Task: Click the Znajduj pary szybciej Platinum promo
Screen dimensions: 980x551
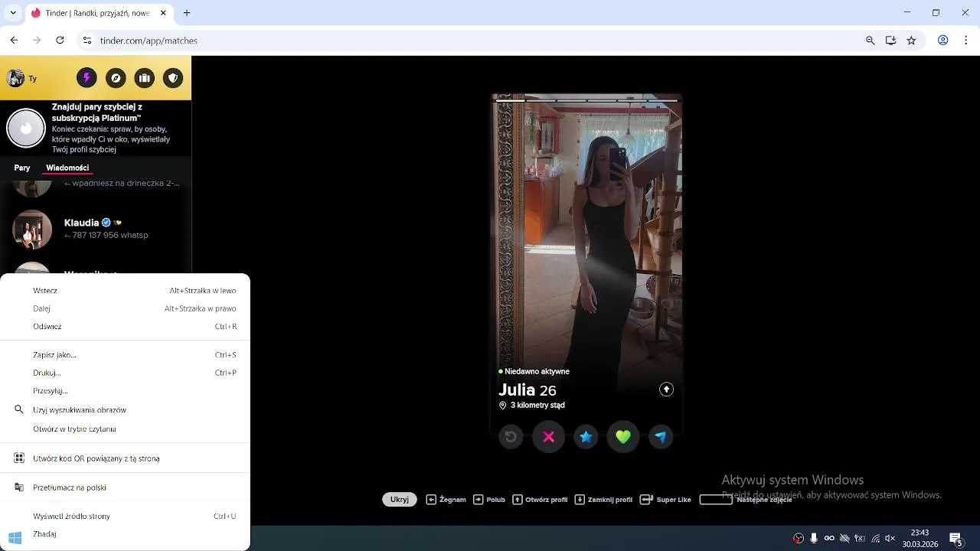Action: [x=96, y=129]
